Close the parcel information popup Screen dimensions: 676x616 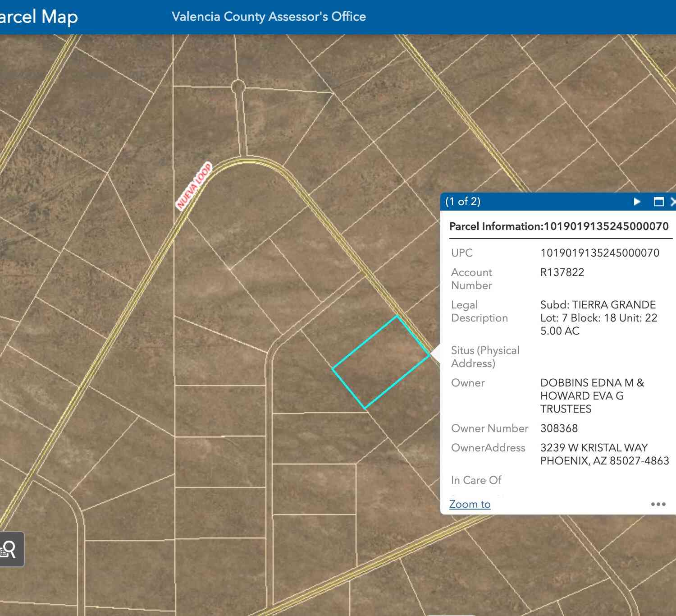click(x=673, y=202)
